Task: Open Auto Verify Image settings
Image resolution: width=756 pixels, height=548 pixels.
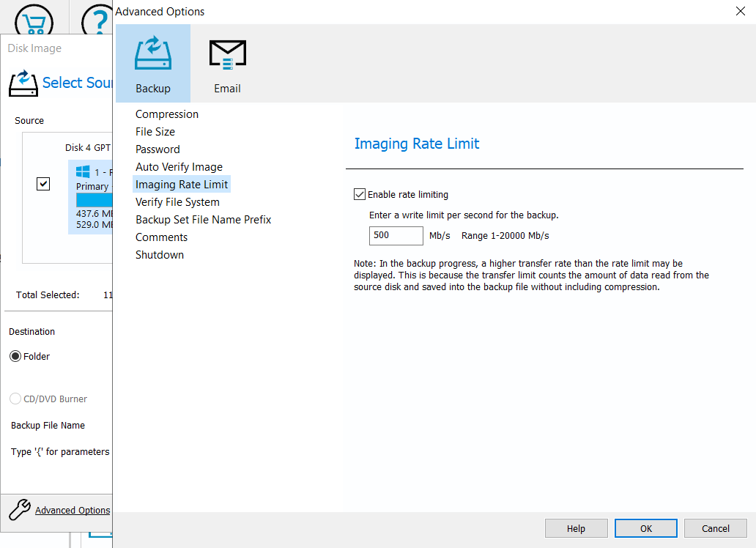Action: pos(179,167)
